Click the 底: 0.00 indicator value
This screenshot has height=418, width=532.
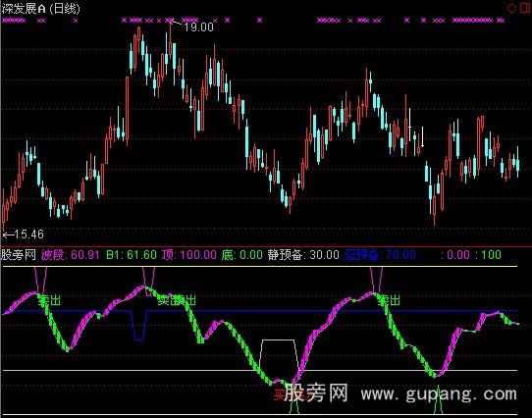pyautogui.click(x=241, y=254)
